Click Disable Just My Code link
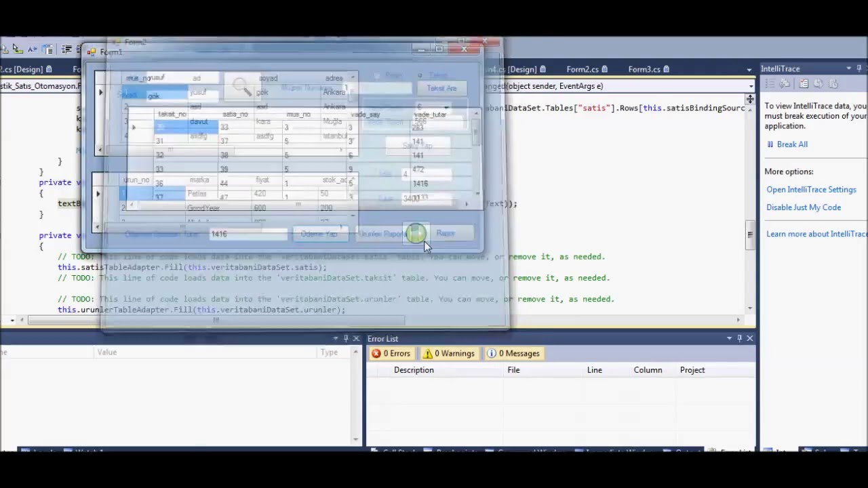Screen dimensions: 868x488 point(804,207)
